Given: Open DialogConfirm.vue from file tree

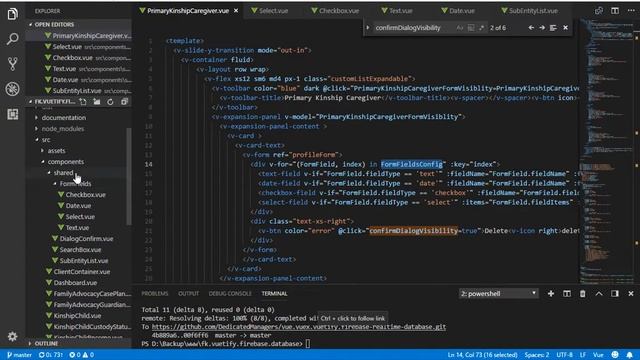Looking at the screenshot, I should (86, 239).
